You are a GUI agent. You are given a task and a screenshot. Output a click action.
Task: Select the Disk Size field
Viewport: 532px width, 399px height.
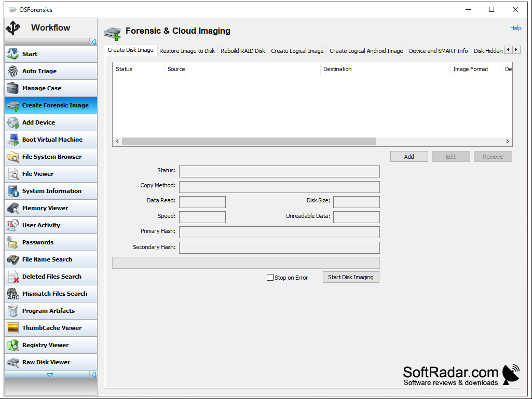click(356, 202)
